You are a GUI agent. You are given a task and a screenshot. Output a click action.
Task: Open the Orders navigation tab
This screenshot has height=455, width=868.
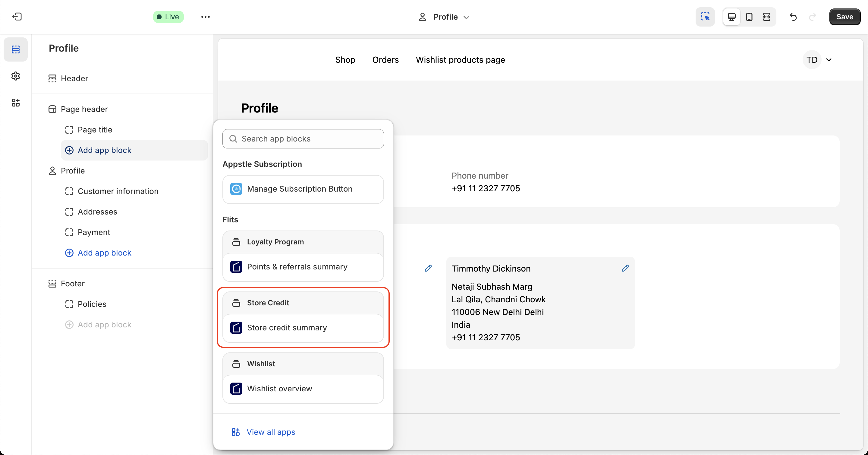385,60
